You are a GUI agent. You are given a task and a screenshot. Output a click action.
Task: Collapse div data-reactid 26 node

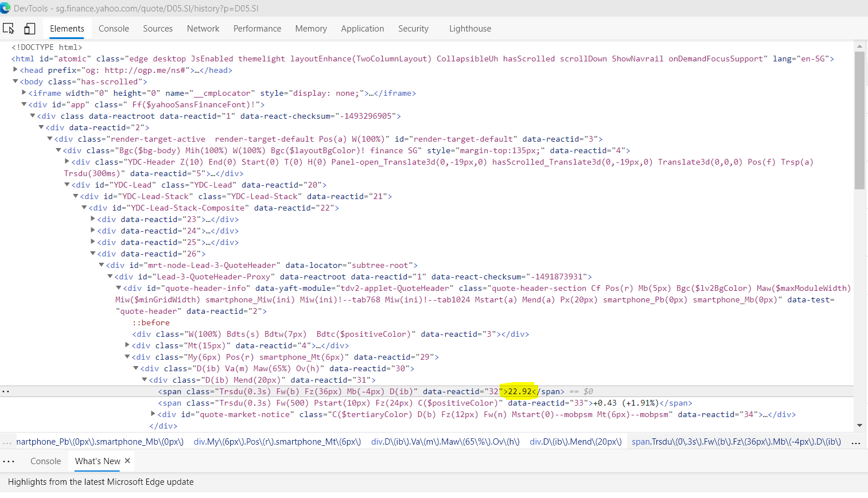(93, 254)
